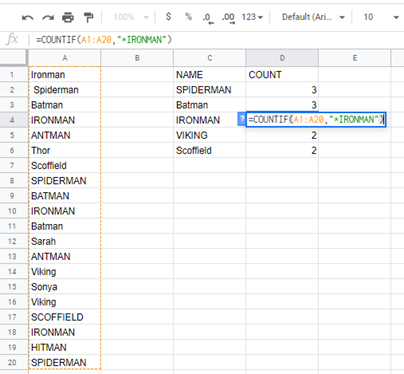Select column E header
The height and width of the screenshot is (374, 404).
355,58
